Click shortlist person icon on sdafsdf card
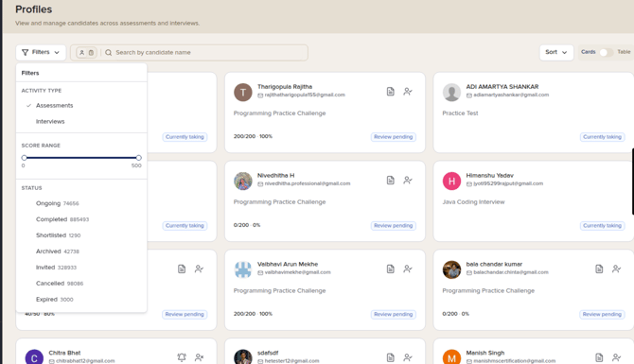 (408, 357)
